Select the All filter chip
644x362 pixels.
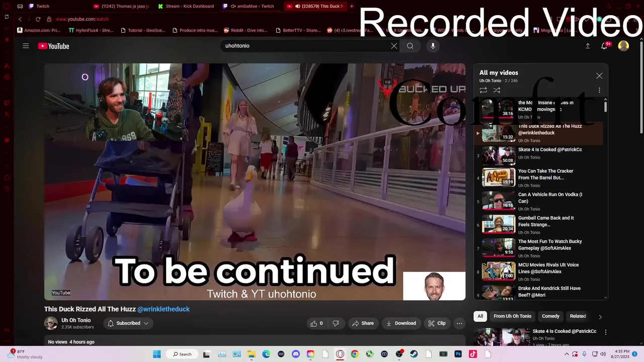pyautogui.click(x=480, y=316)
